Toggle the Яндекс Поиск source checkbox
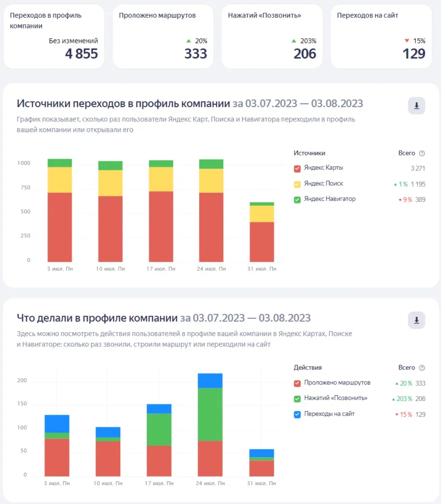Viewport: 441px width, 504px height. 297,184
